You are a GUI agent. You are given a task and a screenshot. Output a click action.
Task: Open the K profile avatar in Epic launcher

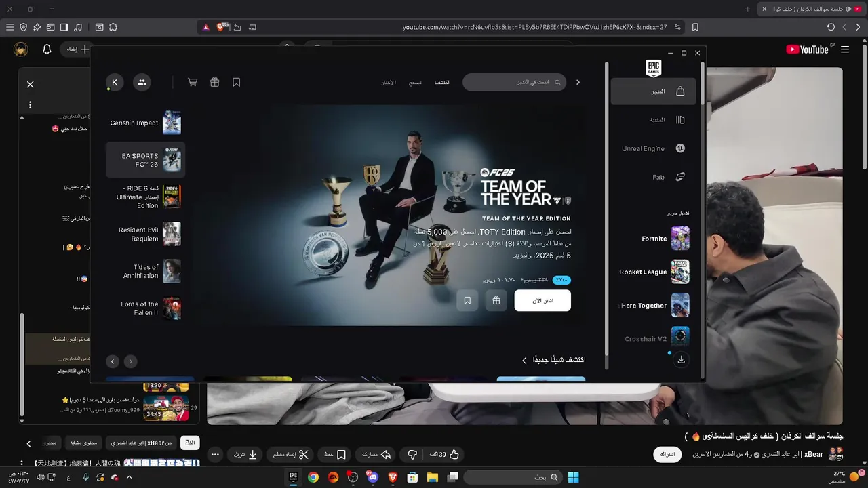coord(115,82)
